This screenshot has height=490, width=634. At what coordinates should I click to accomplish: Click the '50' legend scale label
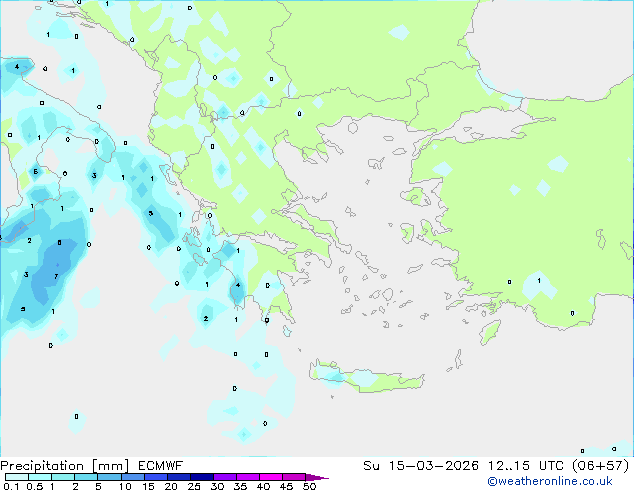pyautogui.click(x=309, y=486)
